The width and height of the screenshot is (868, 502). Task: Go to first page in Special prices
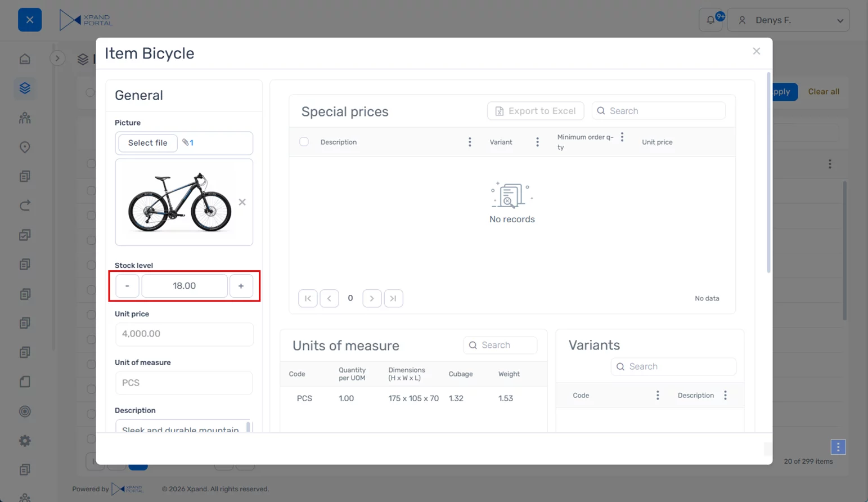308,298
